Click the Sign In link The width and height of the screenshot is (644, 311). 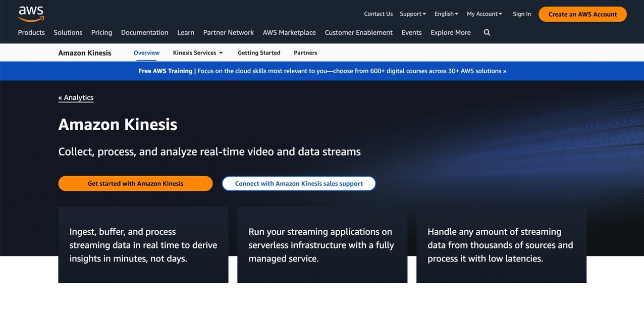tap(522, 14)
